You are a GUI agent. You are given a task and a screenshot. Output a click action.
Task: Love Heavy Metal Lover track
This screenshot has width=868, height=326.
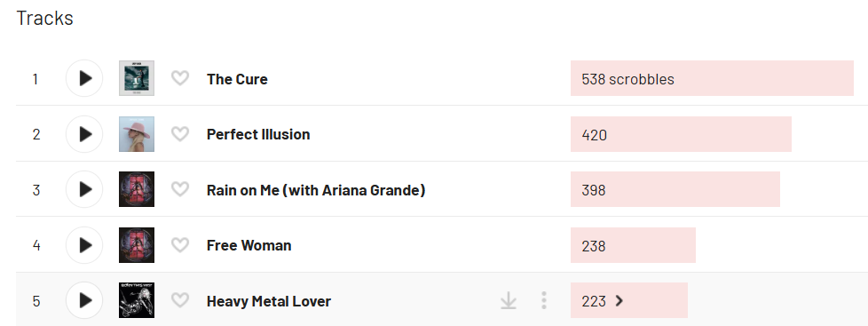point(180,300)
